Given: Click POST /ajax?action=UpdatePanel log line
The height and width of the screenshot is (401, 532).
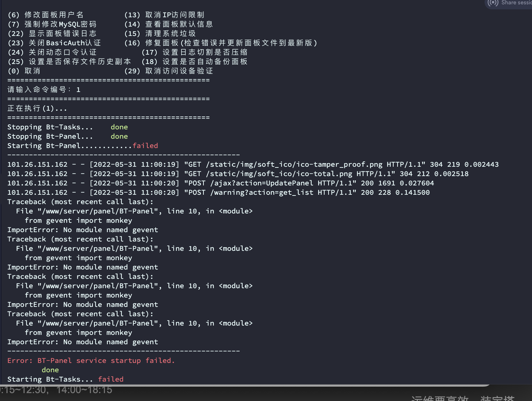Looking at the screenshot, I should pos(221,183).
